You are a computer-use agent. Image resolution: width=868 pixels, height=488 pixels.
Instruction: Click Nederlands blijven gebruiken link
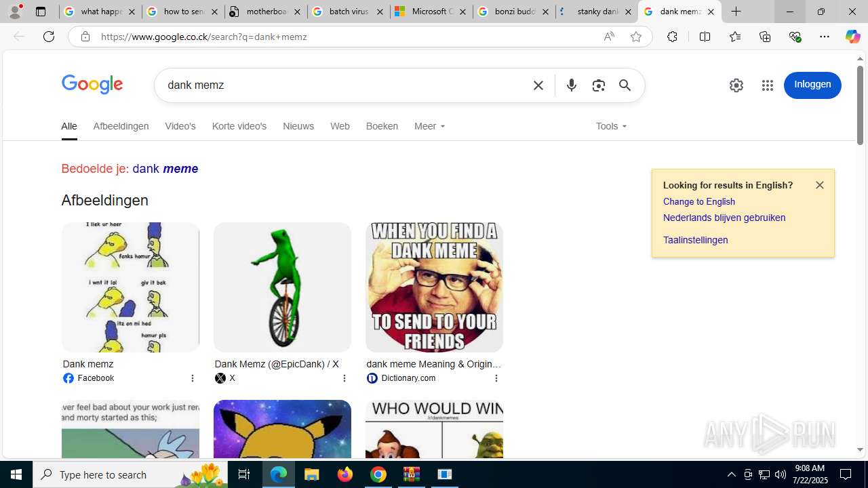click(724, 218)
